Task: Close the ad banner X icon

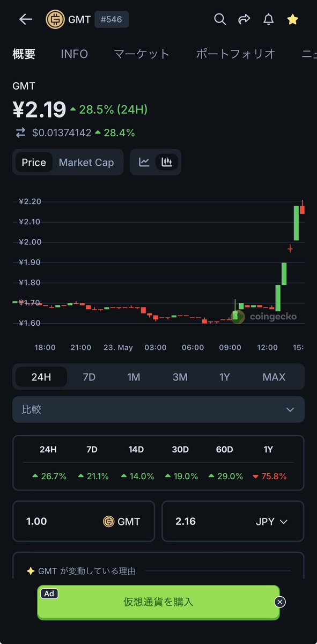Action: (279, 602)
